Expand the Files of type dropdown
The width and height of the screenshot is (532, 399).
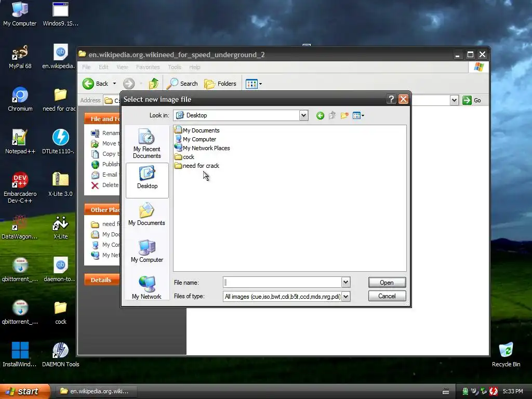coord(345,297)
